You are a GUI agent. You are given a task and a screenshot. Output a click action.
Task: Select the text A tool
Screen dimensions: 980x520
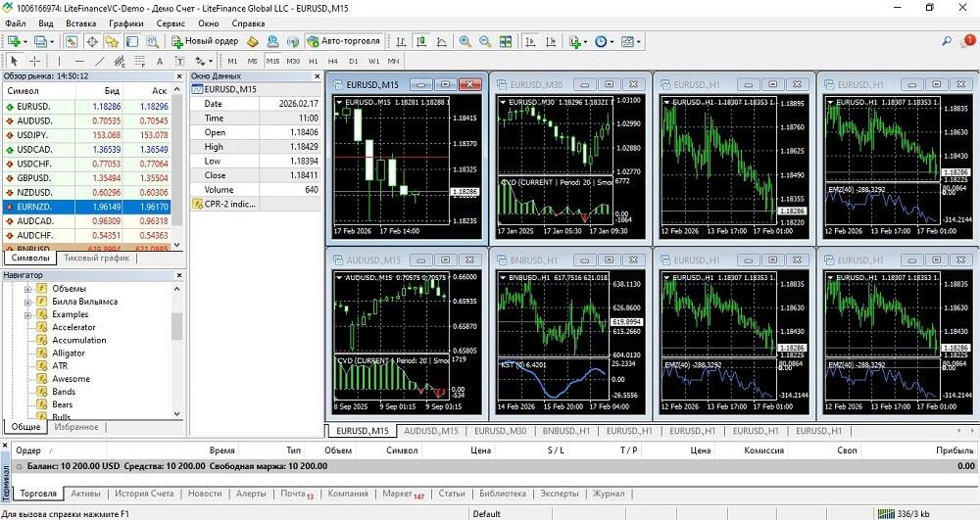tap(160, 61)
